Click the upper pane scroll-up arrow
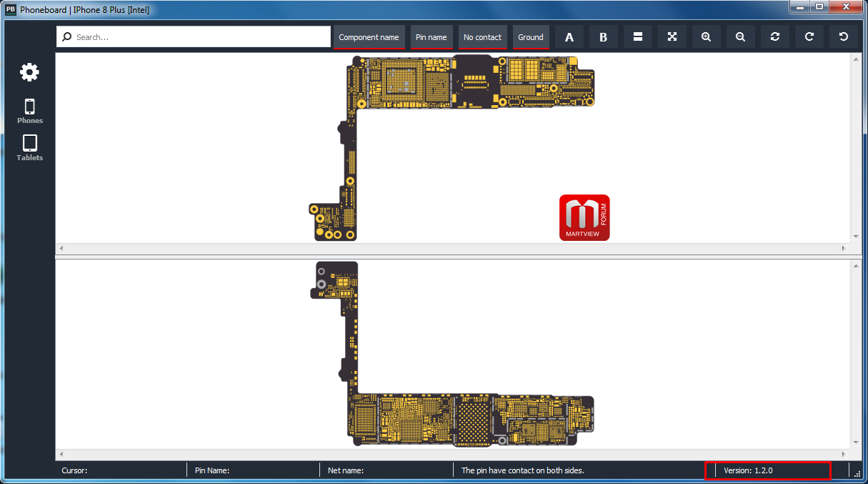The width and height of the screenshot is (868, 484). point(856,59)
